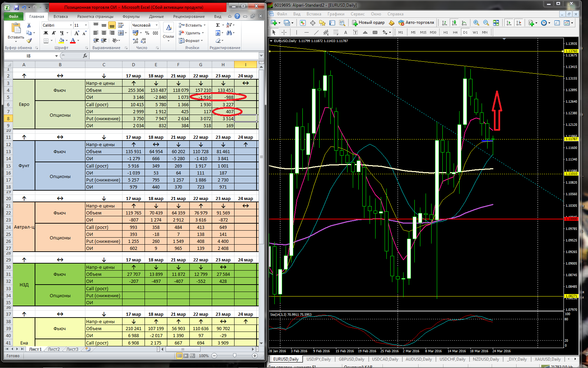588x368 pixels.
Task: Click the MetaTrader new chart icon
Action: pyautogui.click(x=274, y=23)
